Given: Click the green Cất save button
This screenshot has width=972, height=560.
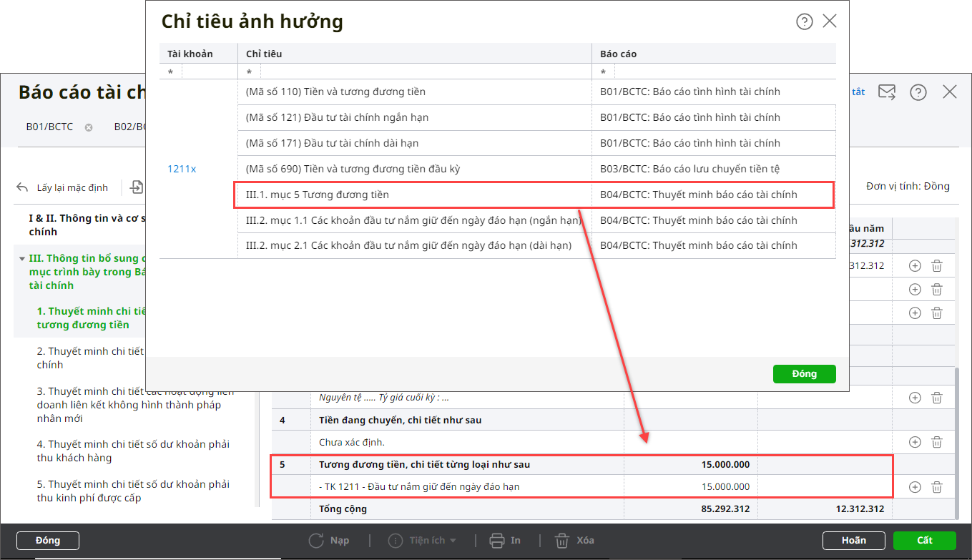Looking at the screenshot, I should [x=925, y=540].
